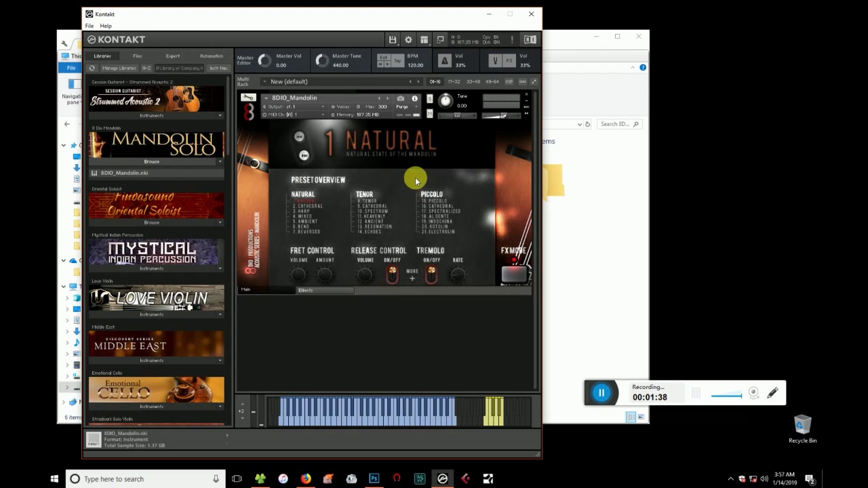Expand Mandolin Solo Browse dropdown arrow
The image size is (868, 488).
[220, 162]
